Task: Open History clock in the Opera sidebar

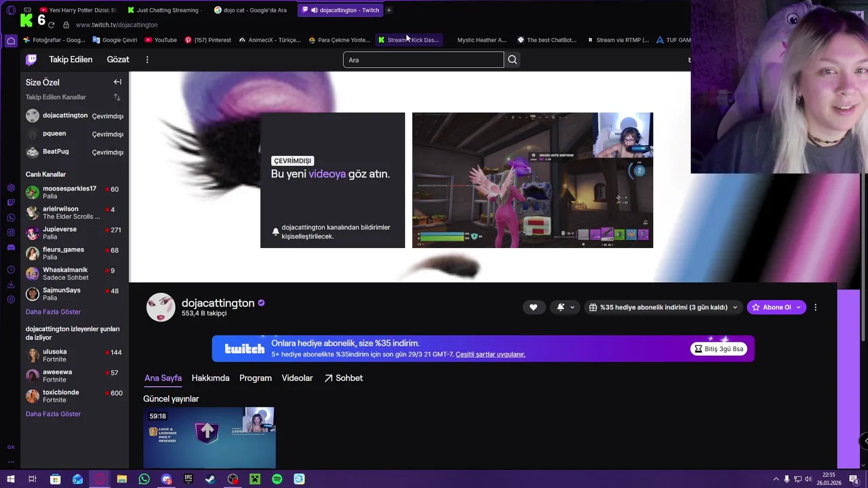Action: coord(11,270)
